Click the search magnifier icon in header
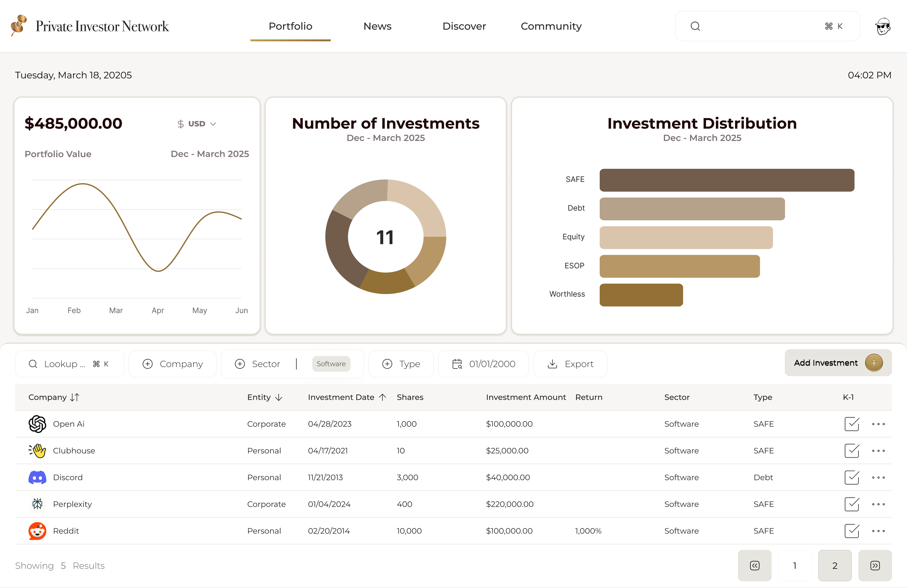Image resolution: width=907 pixels, height=588 pixels. point(695,26)
